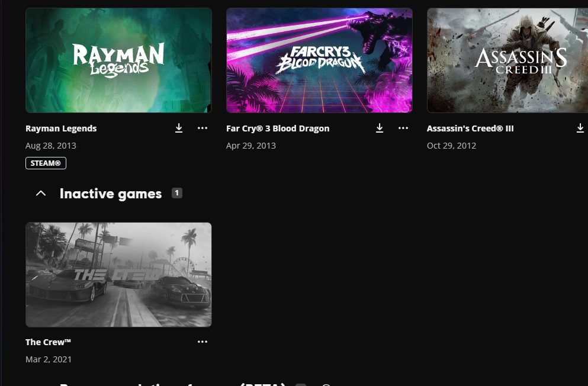Open the greyed-out The Crew thumbnail
The height and width of the screenshot is (386, 588).
(118, 275)
